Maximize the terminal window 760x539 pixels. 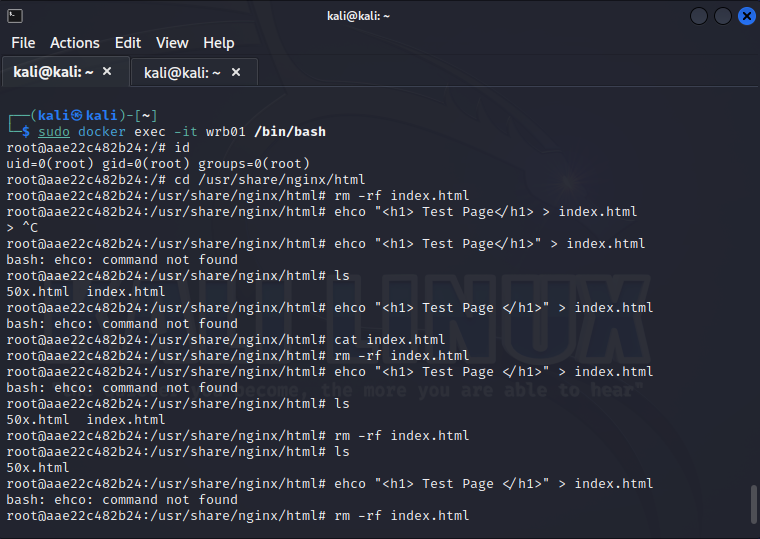click(x=723, y=16)
